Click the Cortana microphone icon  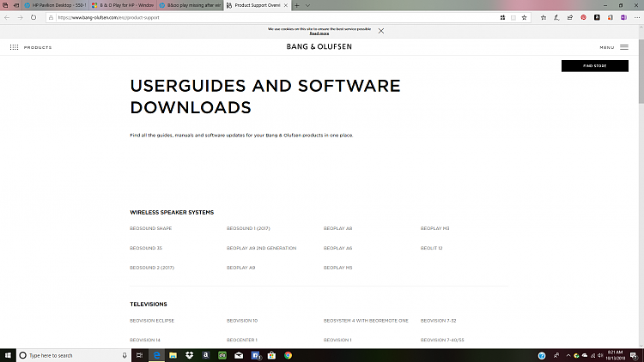124,355
